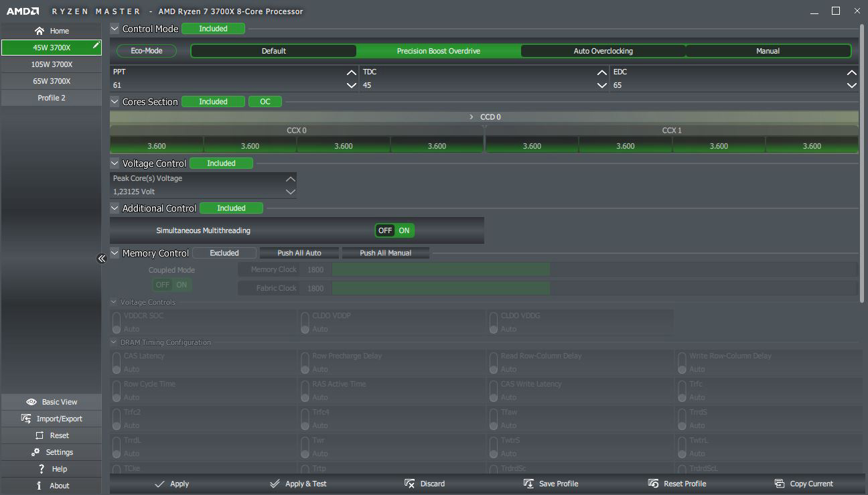Image resolution: width=868 pixels, height=495 pixels.
Task: Click the Fabric Clock slider bar
Action: point(594,288)
